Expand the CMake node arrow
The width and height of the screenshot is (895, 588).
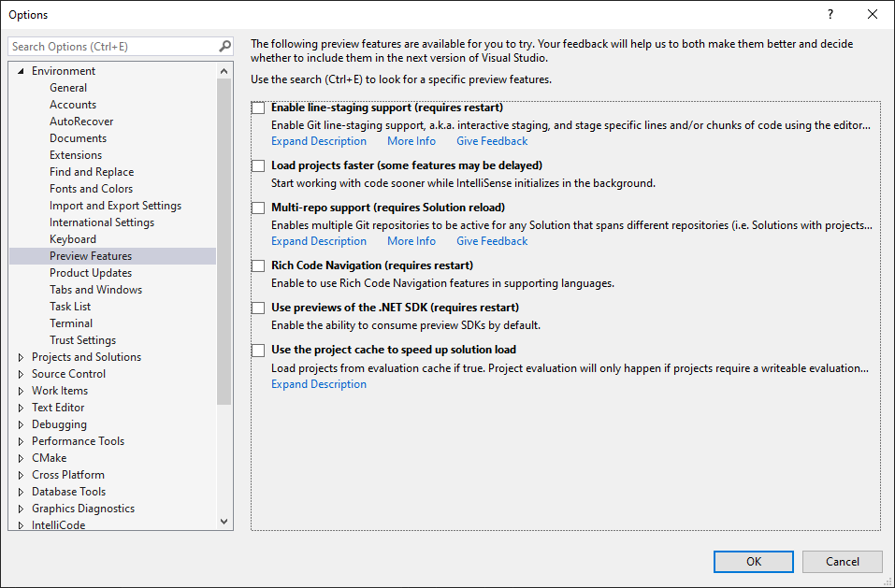point(22,459)
